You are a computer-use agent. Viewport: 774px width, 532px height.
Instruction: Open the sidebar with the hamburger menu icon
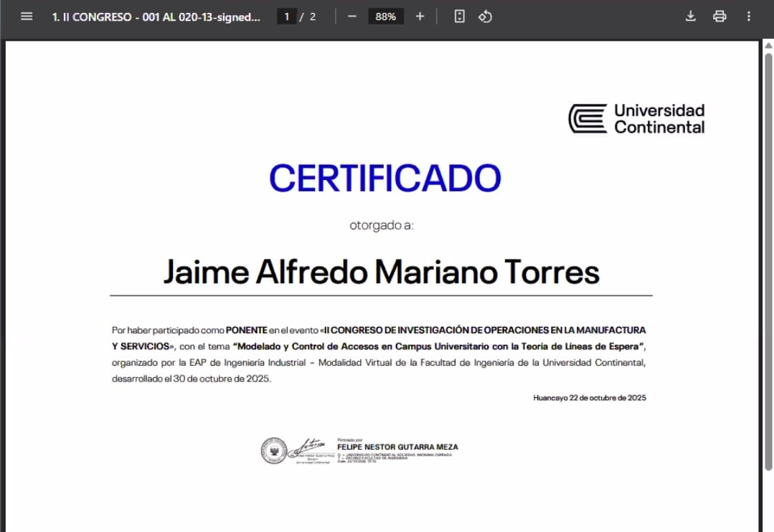click(x=27, y=16)
